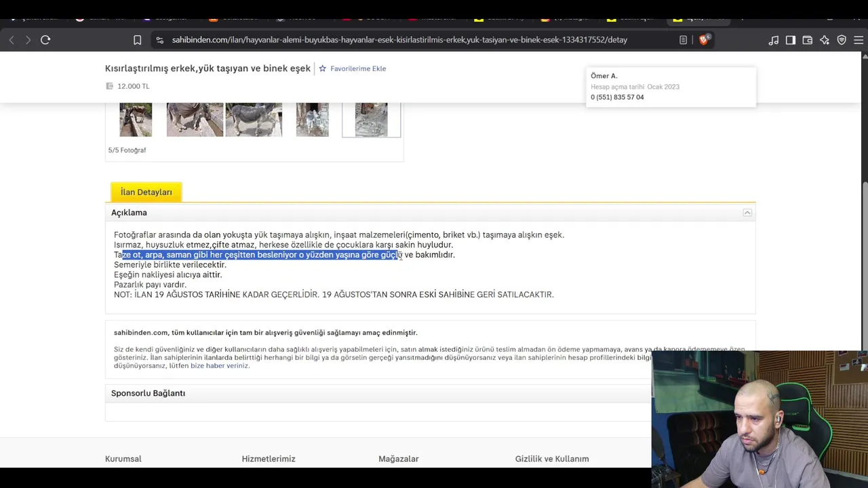Screen dimensions: 868x488
Task: Open reader mode icon in address bar
Action: [x=683, y=40]
